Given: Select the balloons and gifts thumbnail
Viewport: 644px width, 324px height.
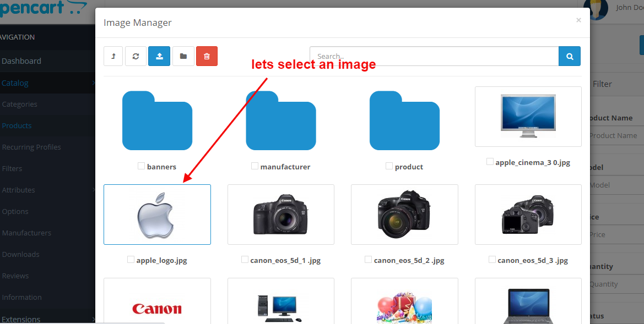Looking at the screenshot, I should tap(404, 301).
